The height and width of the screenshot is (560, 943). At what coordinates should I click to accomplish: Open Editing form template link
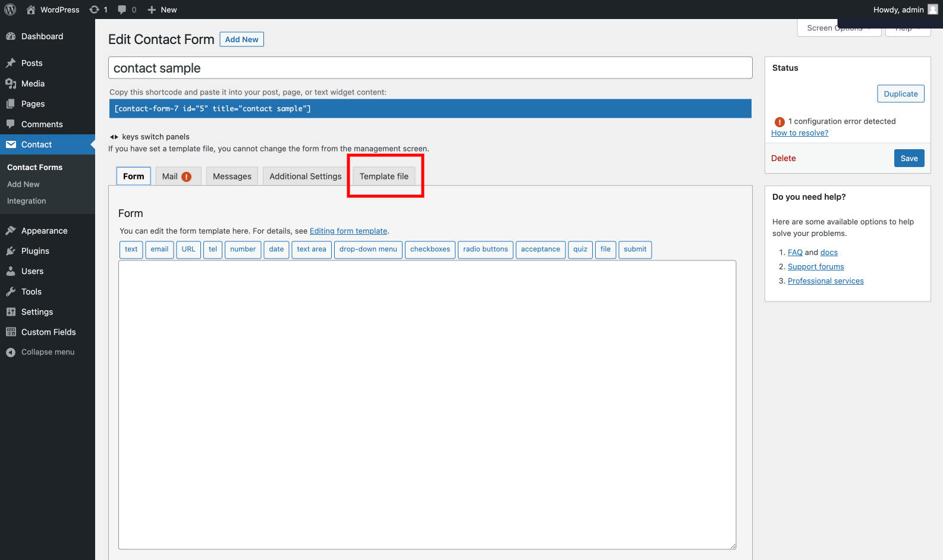tap(348, 231)
